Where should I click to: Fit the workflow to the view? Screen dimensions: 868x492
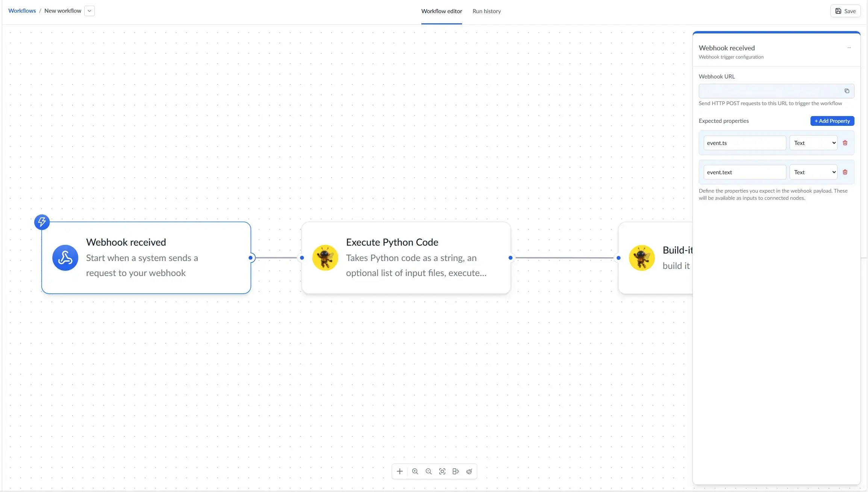(442, 471)
